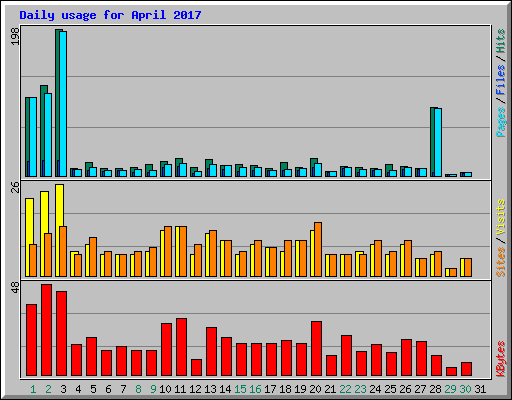Click day 16 on the X-axis
Image resolution: width=512 pixels, height=400 pixels.
[255, 389]
